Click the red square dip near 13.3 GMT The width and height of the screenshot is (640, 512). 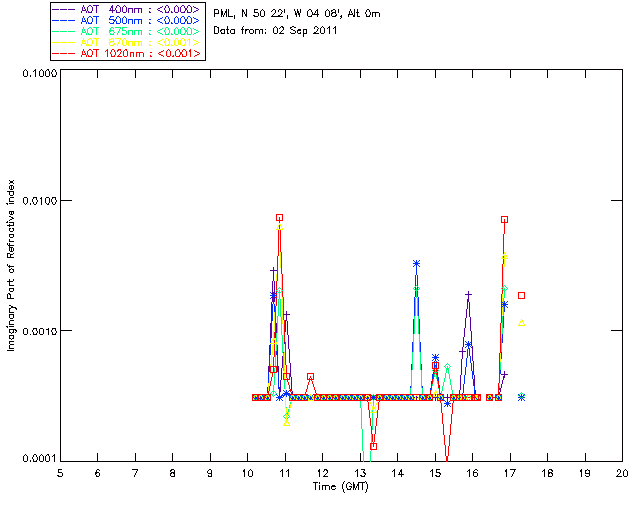[373, 446]
